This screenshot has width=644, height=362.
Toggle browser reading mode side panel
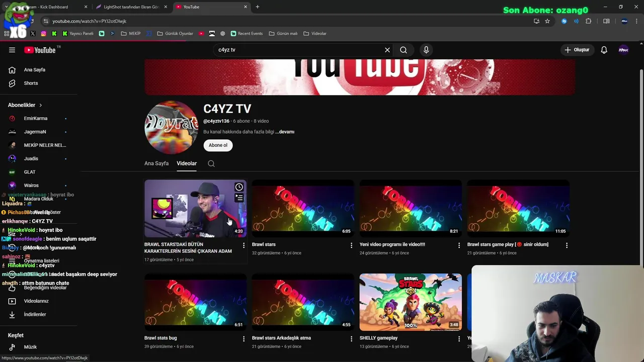click(x=606, y=21)
